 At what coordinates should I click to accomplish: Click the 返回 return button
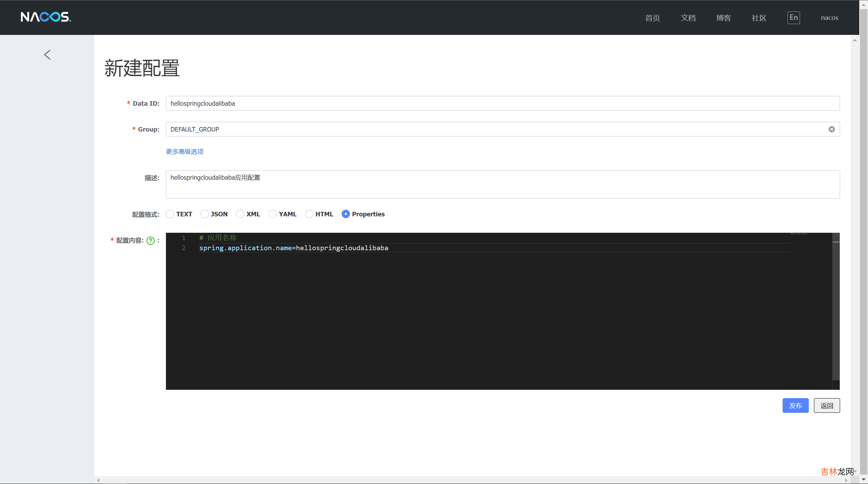pos(827,405)
